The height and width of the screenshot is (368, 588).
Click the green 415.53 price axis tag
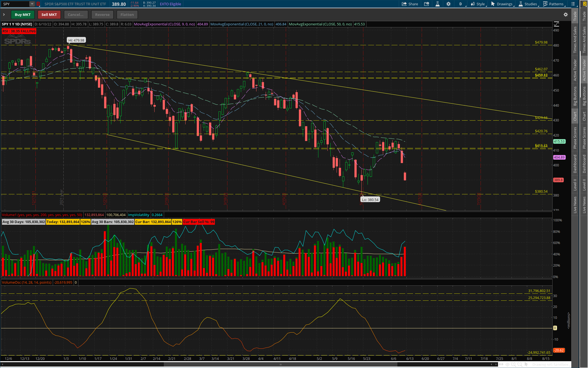coord(560,141)
